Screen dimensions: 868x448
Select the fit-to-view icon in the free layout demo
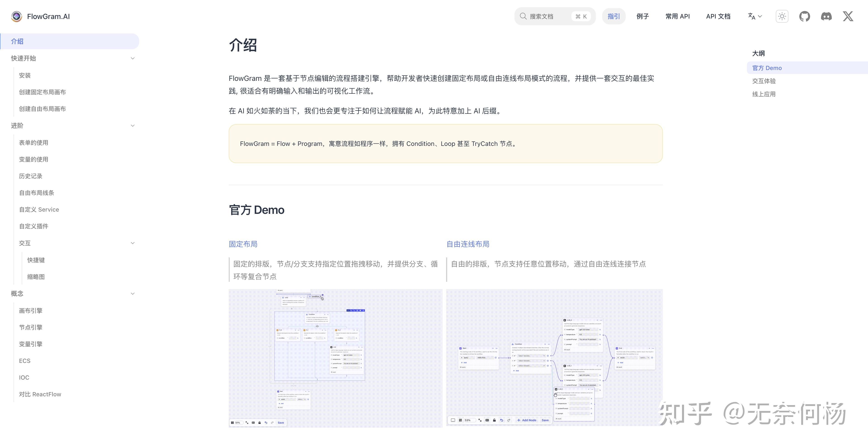[x=480, y=420]
